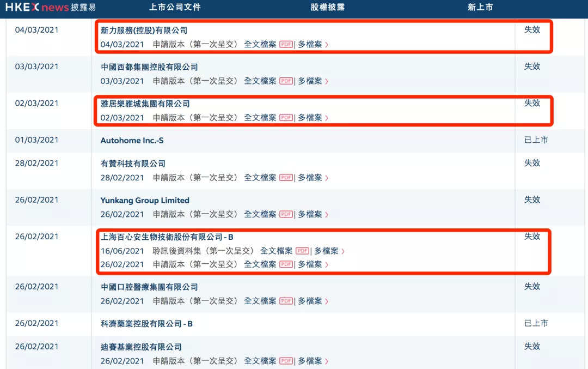Open 全文檔案 link for 雅居樂雅城集團有限公司

click(260, 118)
